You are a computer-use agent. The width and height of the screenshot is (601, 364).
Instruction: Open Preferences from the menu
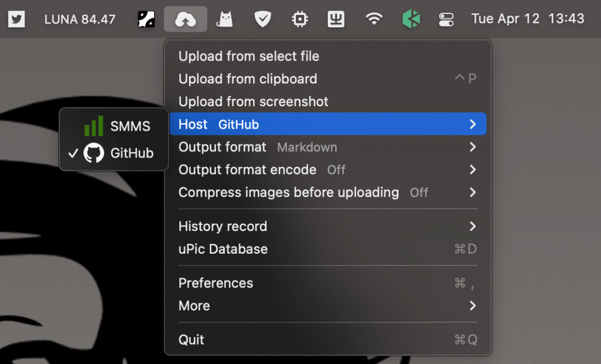coord(328,283)
